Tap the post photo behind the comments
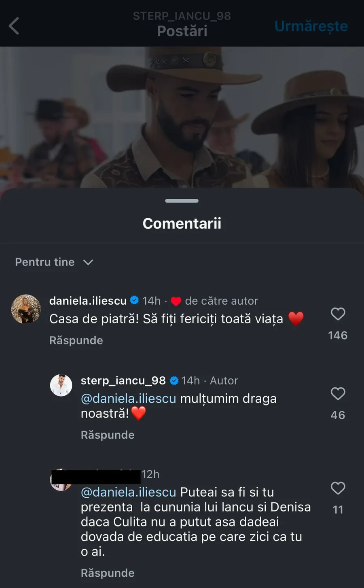 [182, 117]
